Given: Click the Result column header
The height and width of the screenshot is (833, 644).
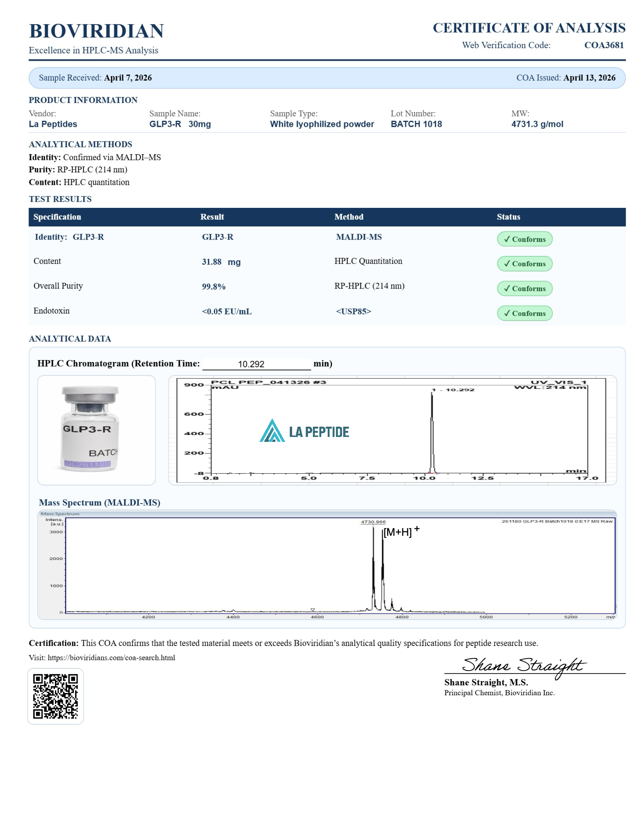Looking at the screenshot, I should click(x=212, y=217).
